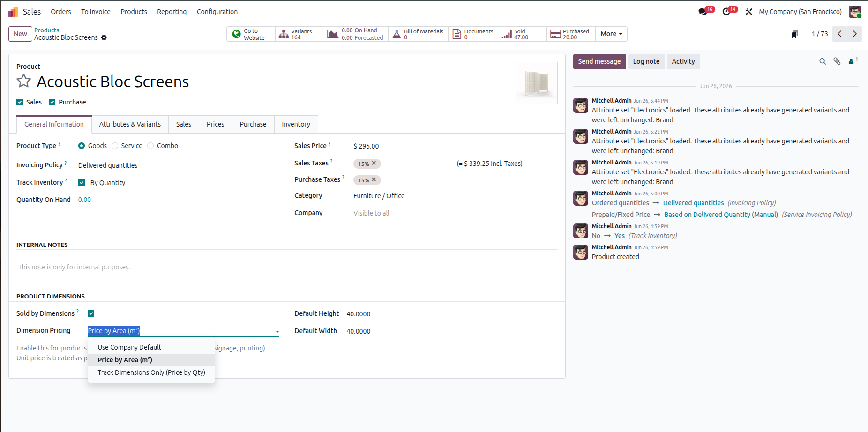
Task: Open the company switcher My Company (San Francisco)
Action: 800,12
